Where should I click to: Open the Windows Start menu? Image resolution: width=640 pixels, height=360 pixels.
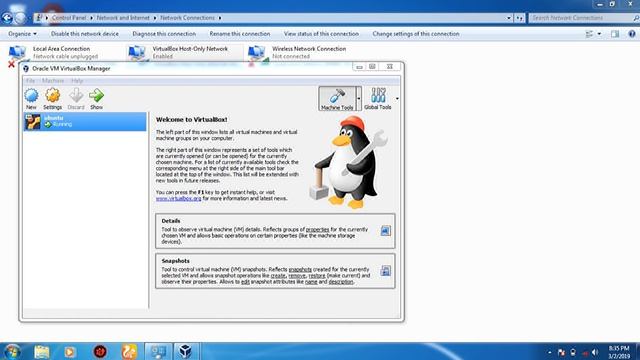(x=12, y=352)
